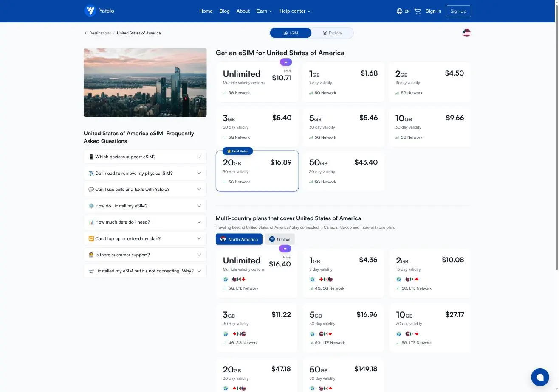Viewport: 559px width, 392px height.
Task: Open the About page
Action: coord(243,11)
